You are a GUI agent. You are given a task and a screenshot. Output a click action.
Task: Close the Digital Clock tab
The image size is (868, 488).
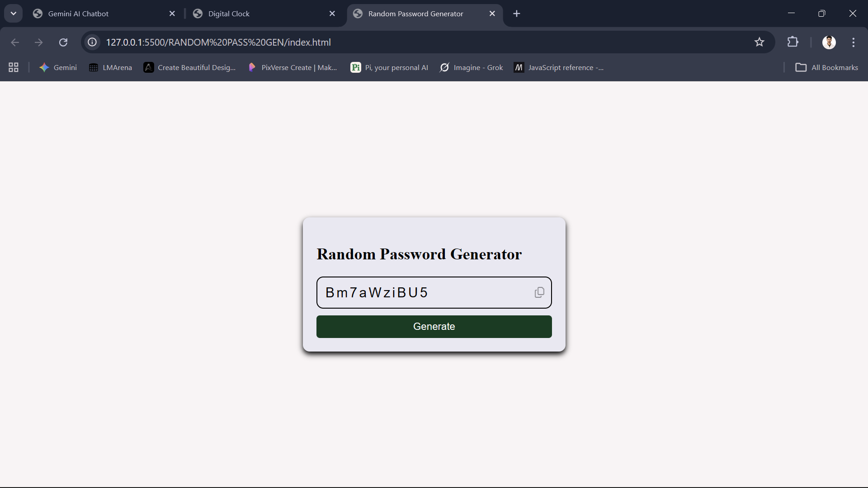click(x=332, y=14)
